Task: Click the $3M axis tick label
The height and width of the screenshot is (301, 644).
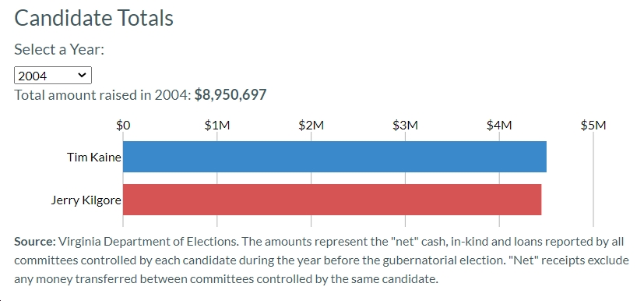Action: 405,125
